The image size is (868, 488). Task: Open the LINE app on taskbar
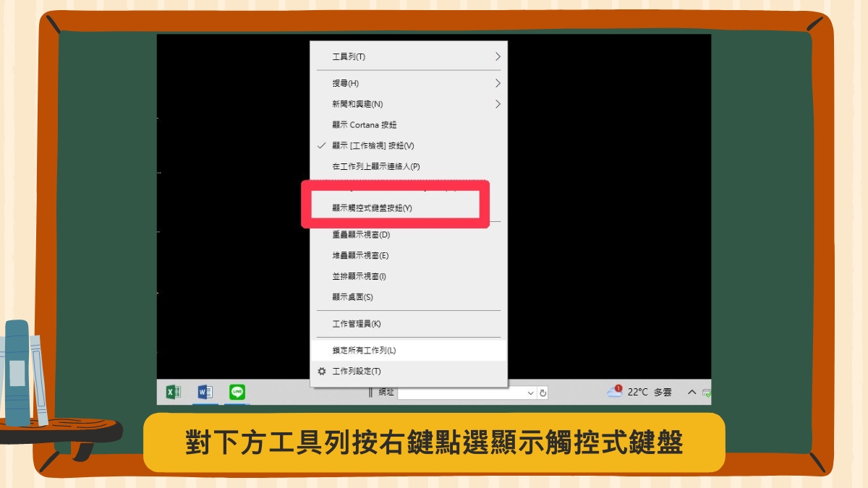[237, 392]
